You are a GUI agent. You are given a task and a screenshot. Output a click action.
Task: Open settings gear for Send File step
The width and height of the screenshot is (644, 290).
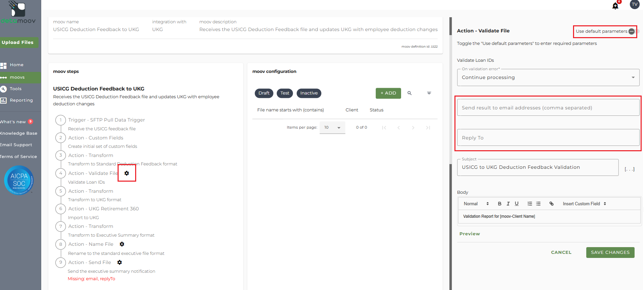[120, 262]
